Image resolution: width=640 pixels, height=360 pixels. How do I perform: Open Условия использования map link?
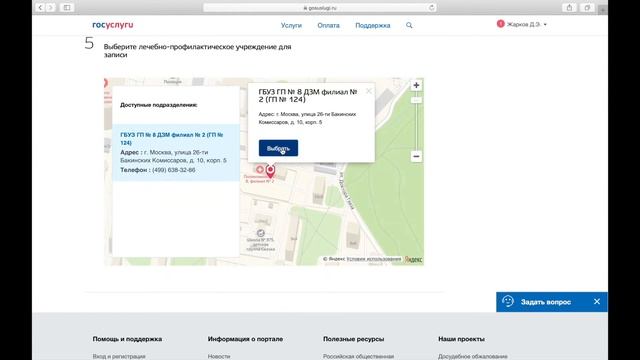[x=374, y=259]
